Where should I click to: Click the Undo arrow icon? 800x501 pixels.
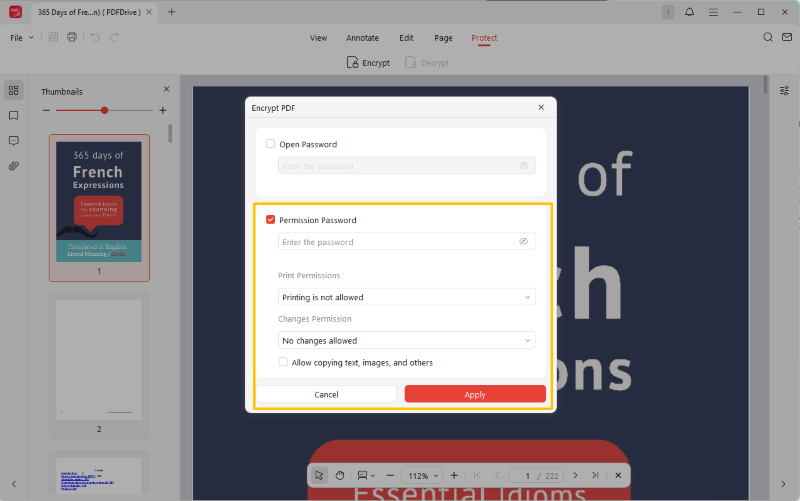point(95,37)
